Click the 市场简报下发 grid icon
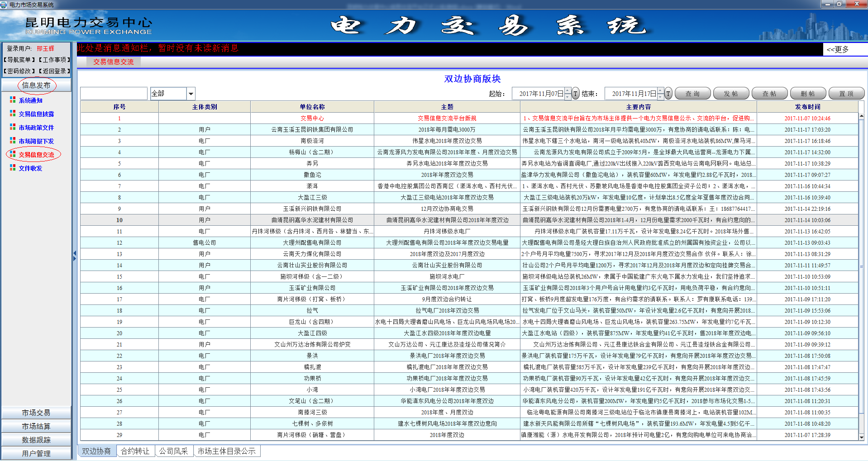Image resolution: width=868 pixels, height=461 pixels. click(x=13, y=141)
